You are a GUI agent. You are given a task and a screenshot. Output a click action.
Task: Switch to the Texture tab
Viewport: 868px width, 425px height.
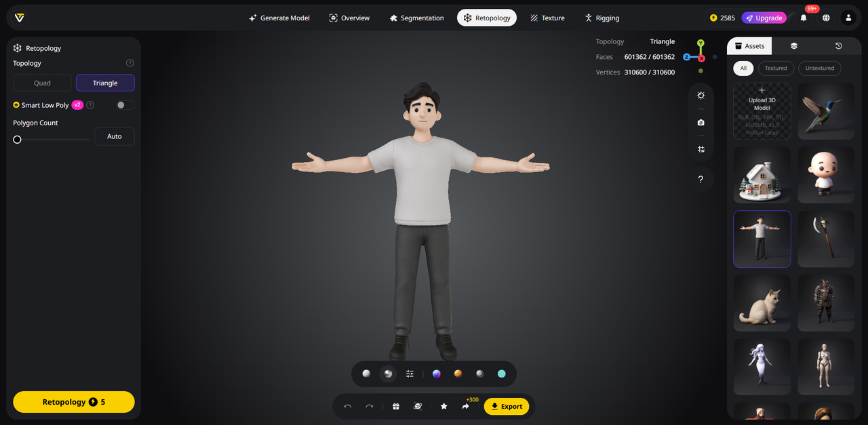pyautogui.click(x=547, y=18)
